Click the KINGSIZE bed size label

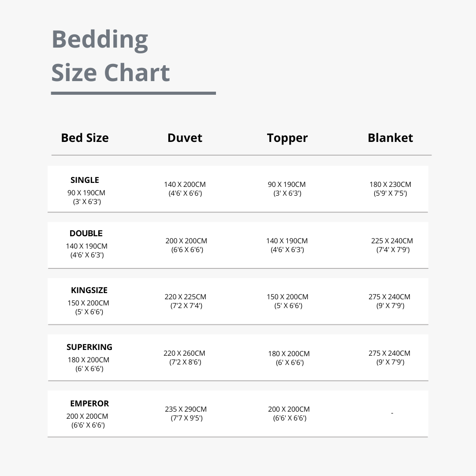pos(89,290)
